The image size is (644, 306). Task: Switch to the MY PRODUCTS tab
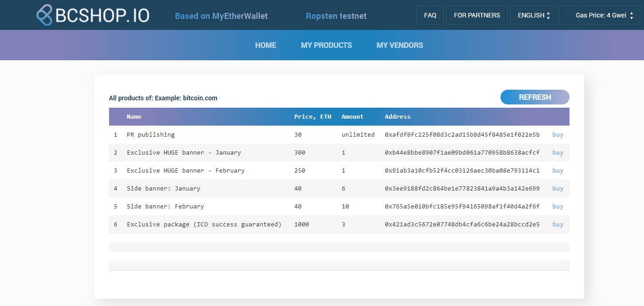(x=327, y=45)
